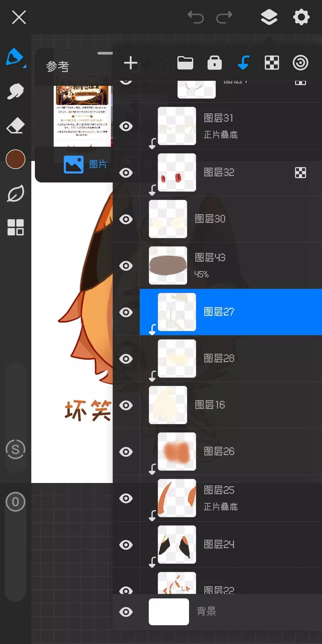
Task: Open settings gear icon
Action: pos(301,17)
